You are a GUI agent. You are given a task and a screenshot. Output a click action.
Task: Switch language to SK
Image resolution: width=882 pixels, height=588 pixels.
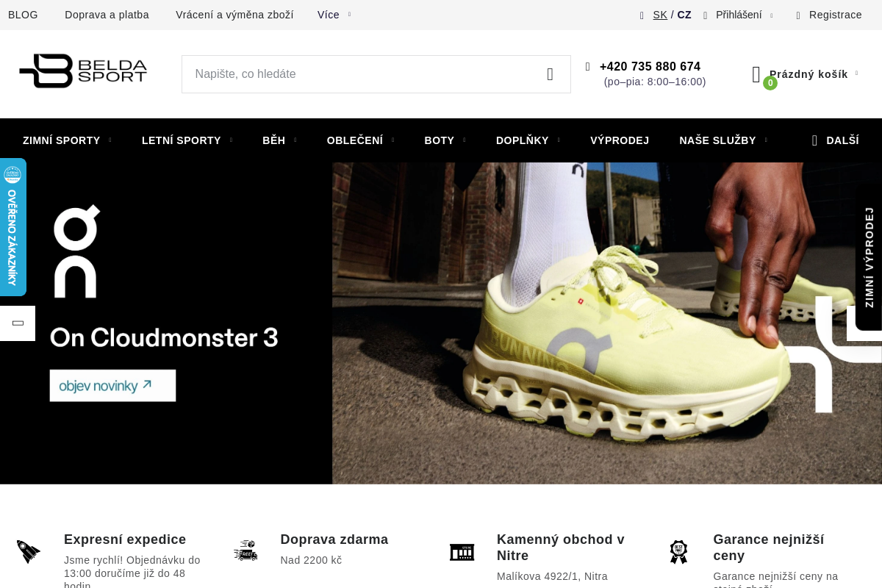click(x=660, y=15)
